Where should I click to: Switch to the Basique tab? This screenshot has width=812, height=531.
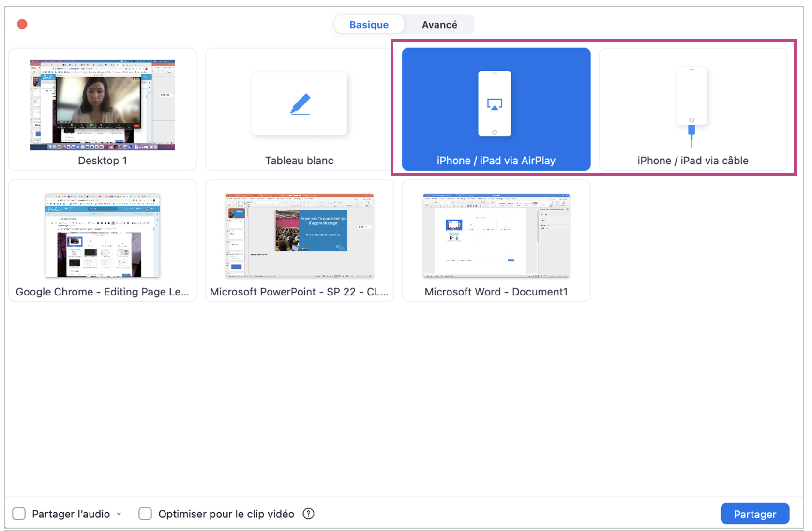[369, 25]
